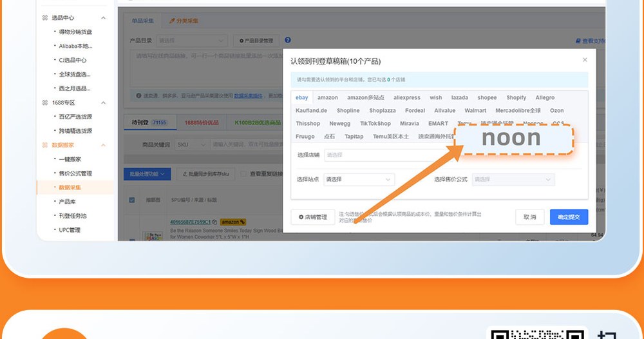
Task: Open UPC管理 in sidebar
Action: tap(70, 229)
